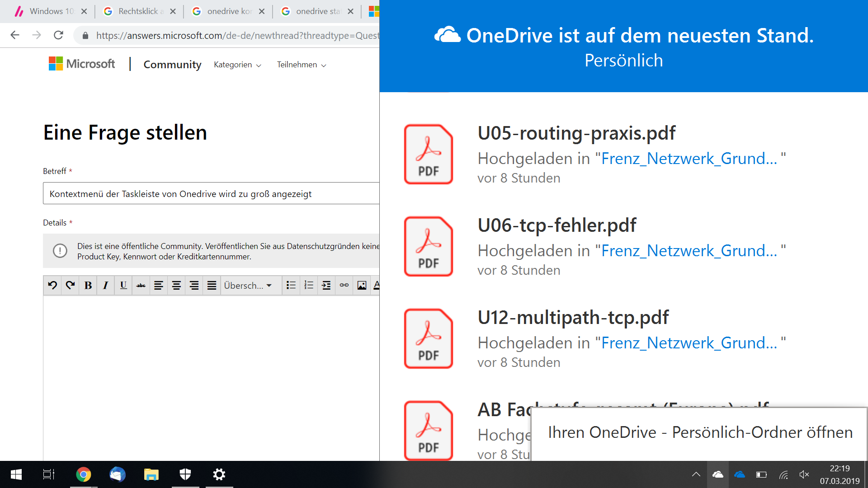Increase indent in editor toolbar

[326, 286]
